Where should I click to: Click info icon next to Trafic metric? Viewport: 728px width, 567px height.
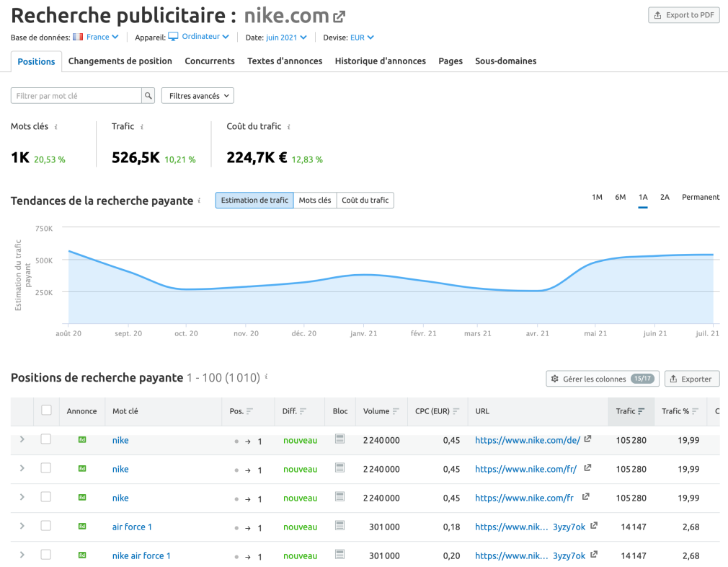(x=141, y=127)
